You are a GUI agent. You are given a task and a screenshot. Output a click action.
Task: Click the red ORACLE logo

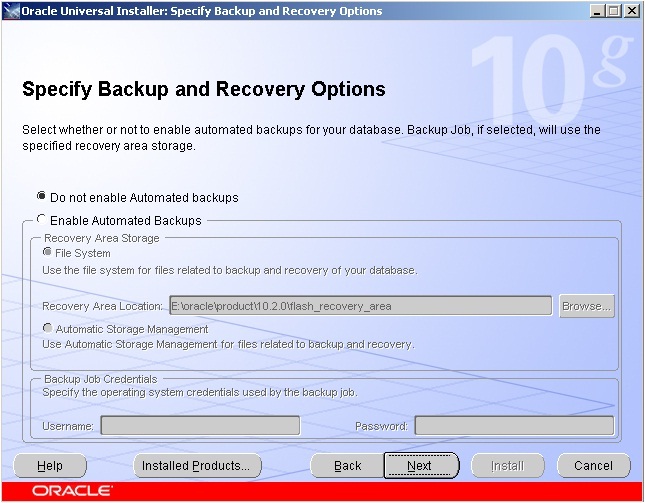click(x=72, y=491)
